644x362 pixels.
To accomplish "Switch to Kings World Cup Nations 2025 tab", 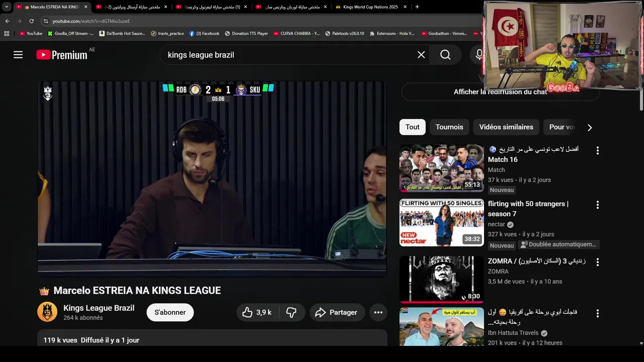I will tap(370, 7).
